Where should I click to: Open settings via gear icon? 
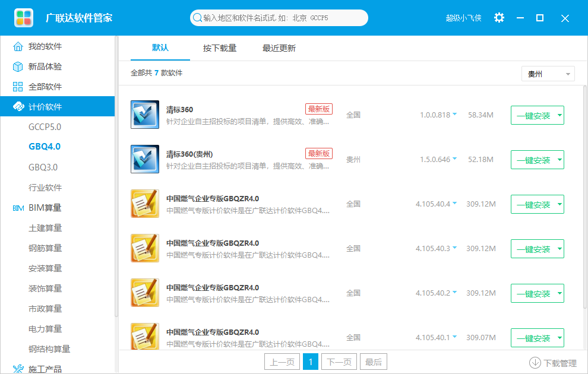click(x=499, y=18)
